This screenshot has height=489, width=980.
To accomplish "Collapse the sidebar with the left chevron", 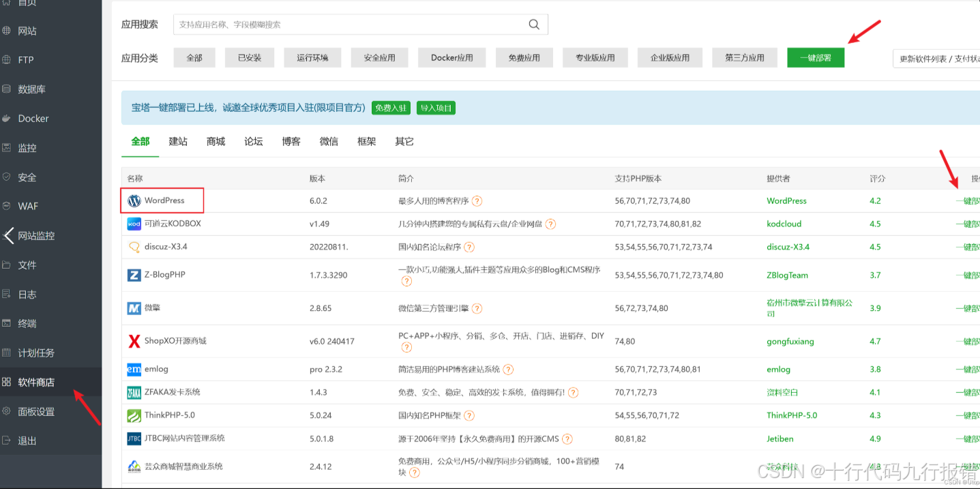I will pyautogui.click(x=8, y=236).
